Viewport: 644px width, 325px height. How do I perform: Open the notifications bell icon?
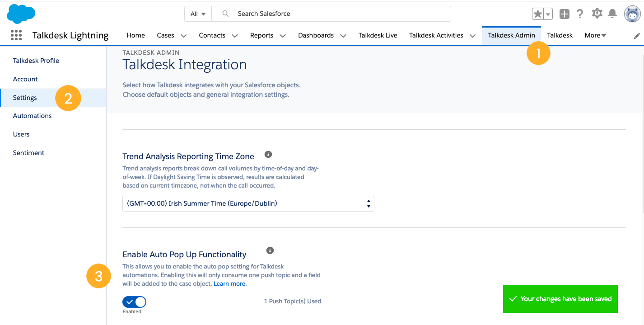tap(612, 14)
